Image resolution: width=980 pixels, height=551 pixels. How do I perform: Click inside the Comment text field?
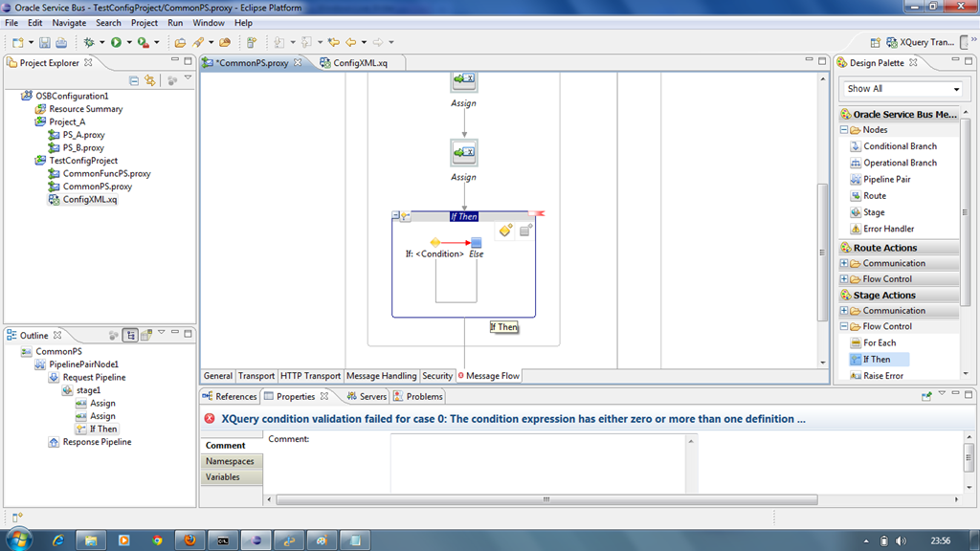pyautogui.click(x=542, y=463)
